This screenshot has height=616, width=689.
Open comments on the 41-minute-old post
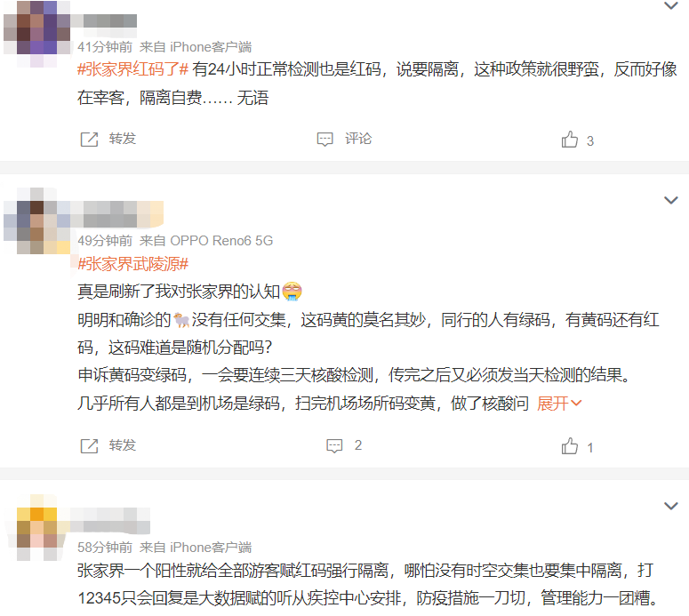(x=345, y=140)
